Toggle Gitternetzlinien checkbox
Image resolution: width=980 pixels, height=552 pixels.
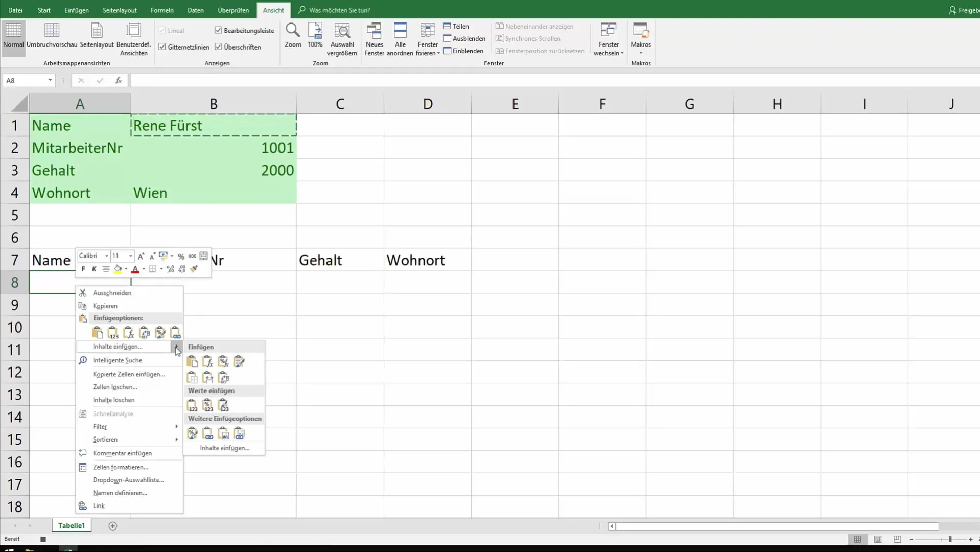coord(162,47)
